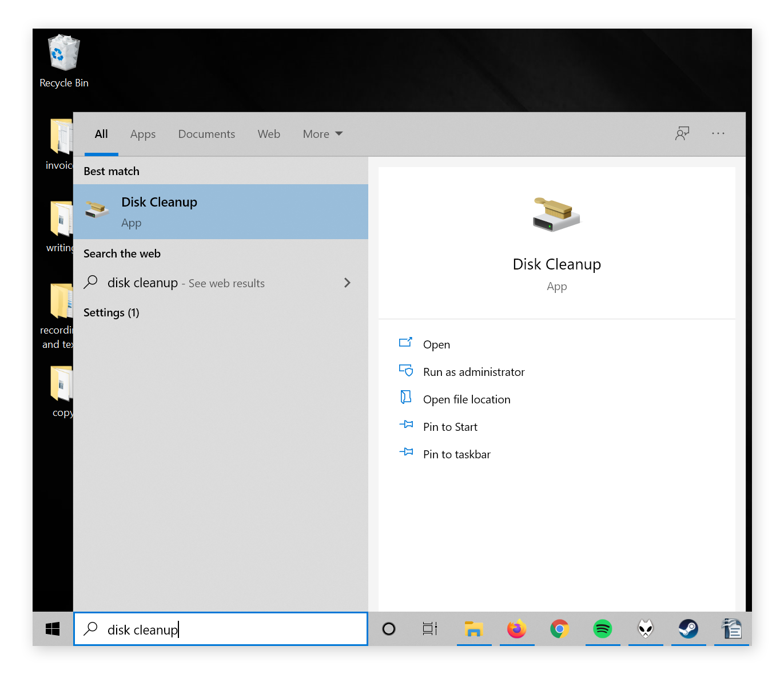Image resolution: width=784 pixels, height=674 pixels.
Task: Open the ellipsis options menu
Action: click(x=718, y=133)
